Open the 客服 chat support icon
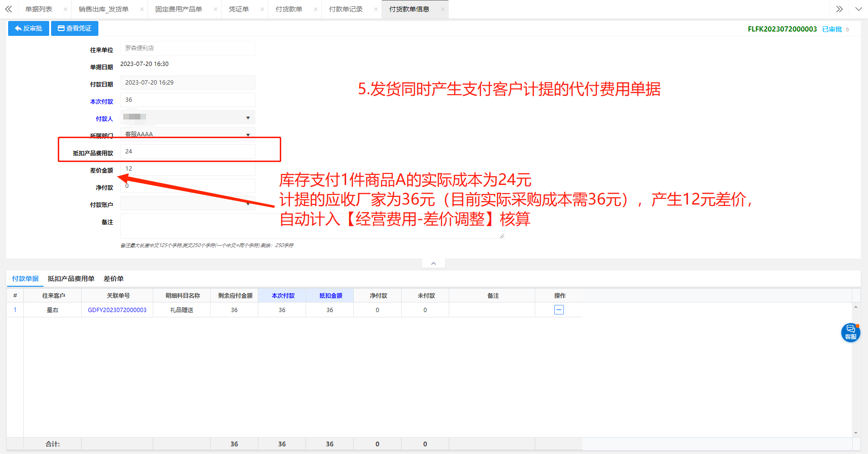The height and width of the screenshot is (454, 868). pos(850,333)
